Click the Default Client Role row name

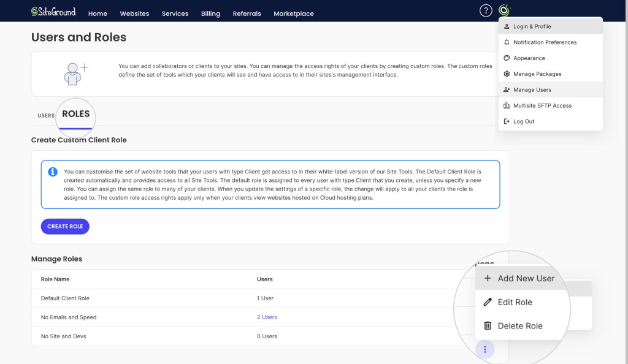[65, 298]
